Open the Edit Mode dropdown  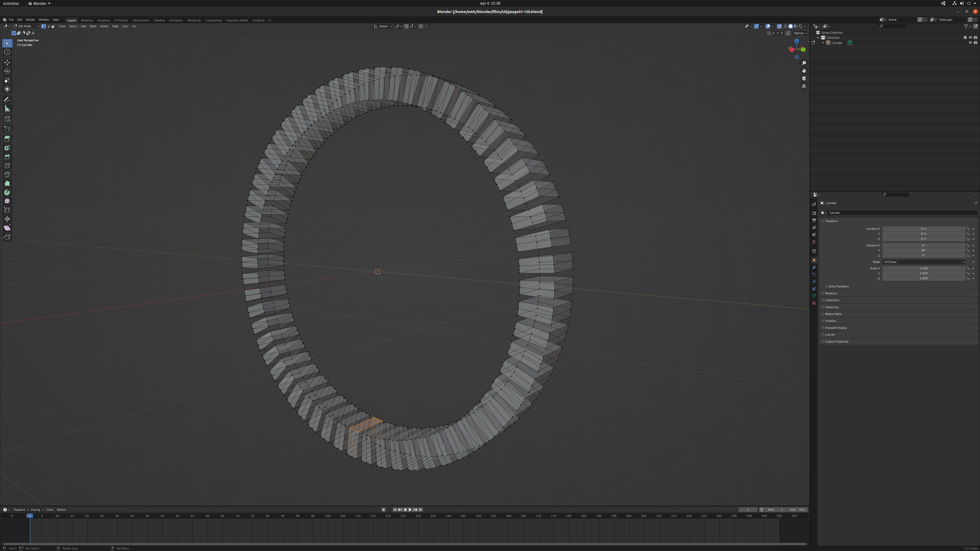[26, 26]
